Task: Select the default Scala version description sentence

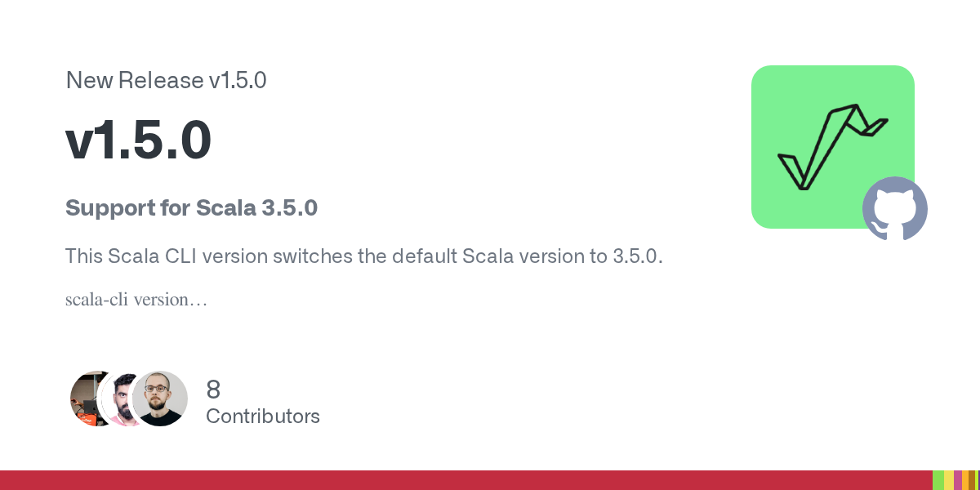Action: 364,256
